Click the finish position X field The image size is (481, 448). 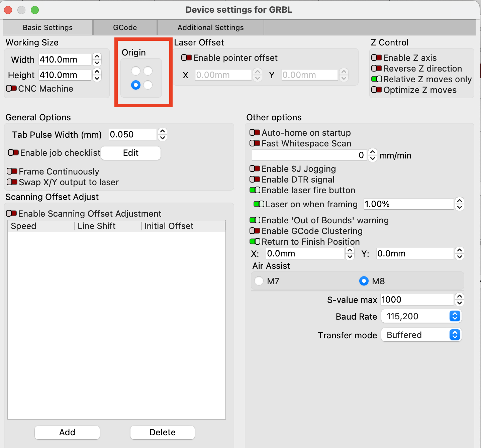click(x=305, y=253)
